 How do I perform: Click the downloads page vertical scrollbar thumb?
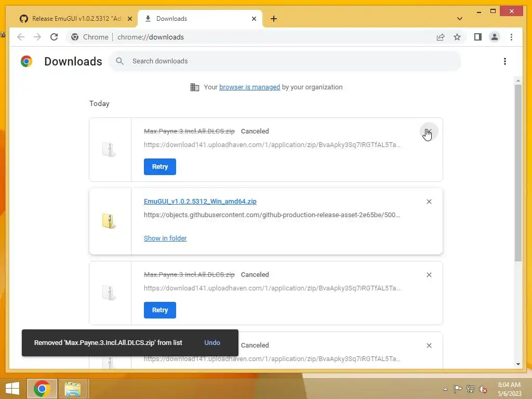(x=518, y=172)
